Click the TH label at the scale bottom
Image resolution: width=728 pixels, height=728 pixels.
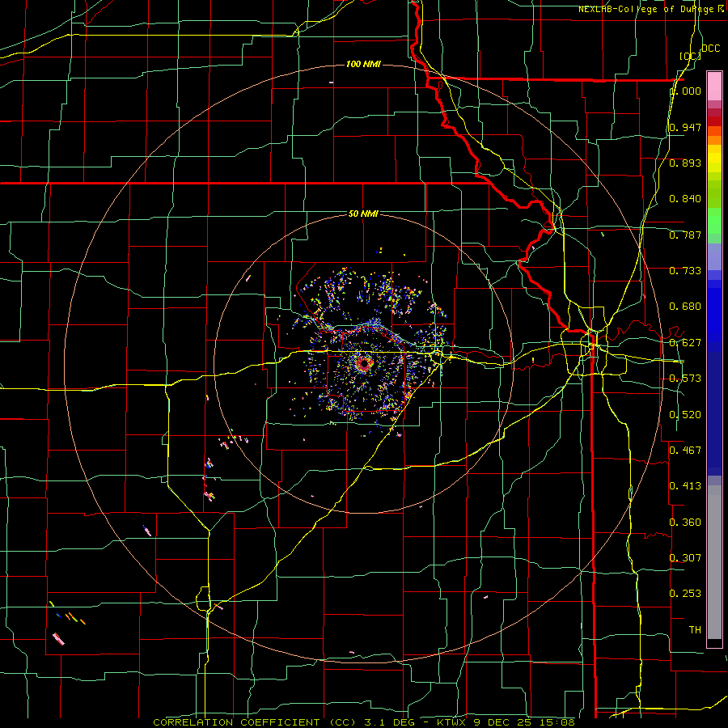point(695,629)
